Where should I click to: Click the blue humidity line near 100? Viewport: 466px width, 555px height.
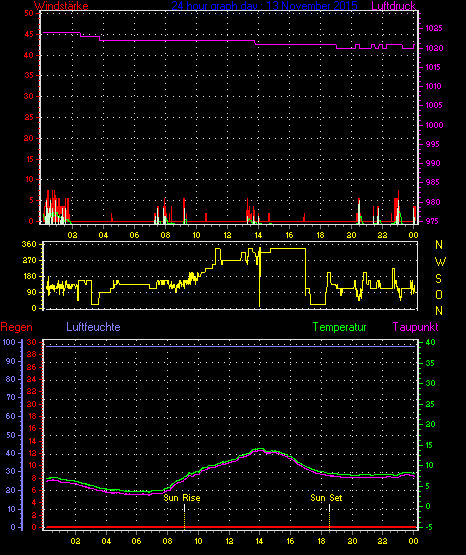[230, 346]
